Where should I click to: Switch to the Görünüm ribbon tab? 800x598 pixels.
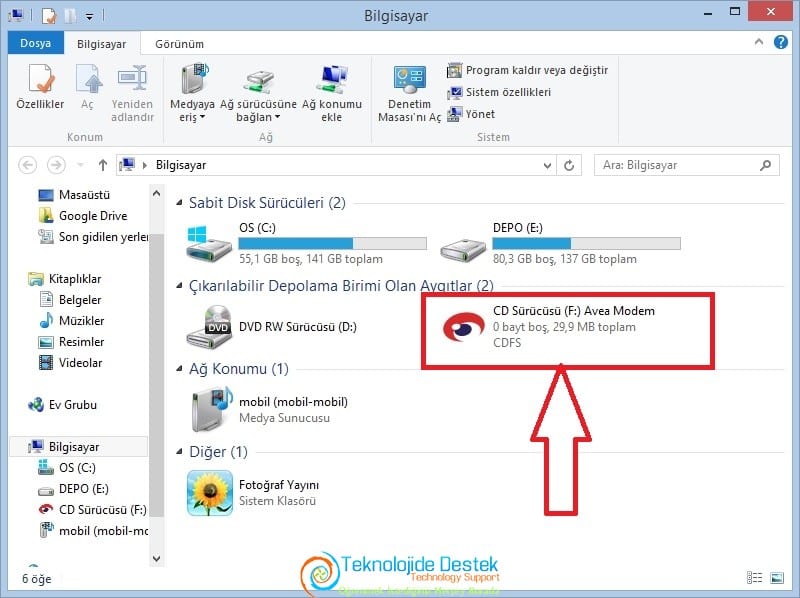click(180, 44)
